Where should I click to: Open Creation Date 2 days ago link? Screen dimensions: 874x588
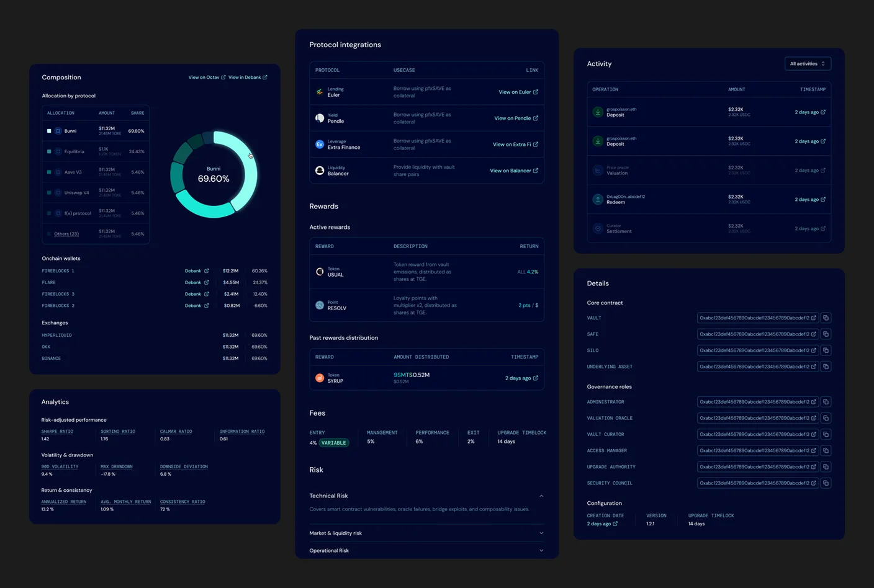coord(602,523)
